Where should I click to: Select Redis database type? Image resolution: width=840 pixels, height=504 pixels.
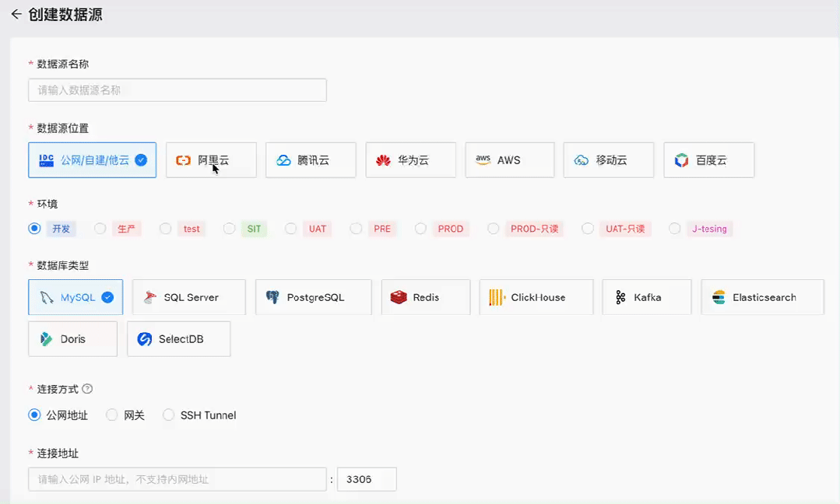coord(426,297)
